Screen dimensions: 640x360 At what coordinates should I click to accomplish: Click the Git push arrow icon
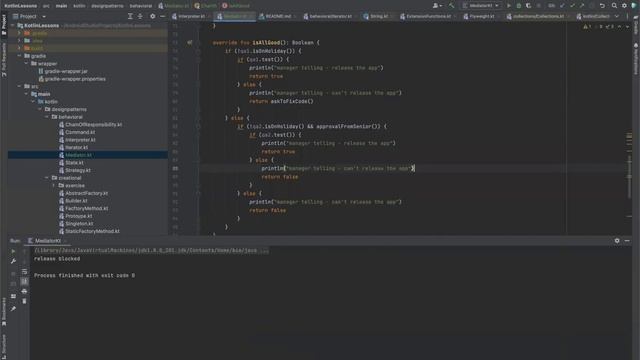582,6
